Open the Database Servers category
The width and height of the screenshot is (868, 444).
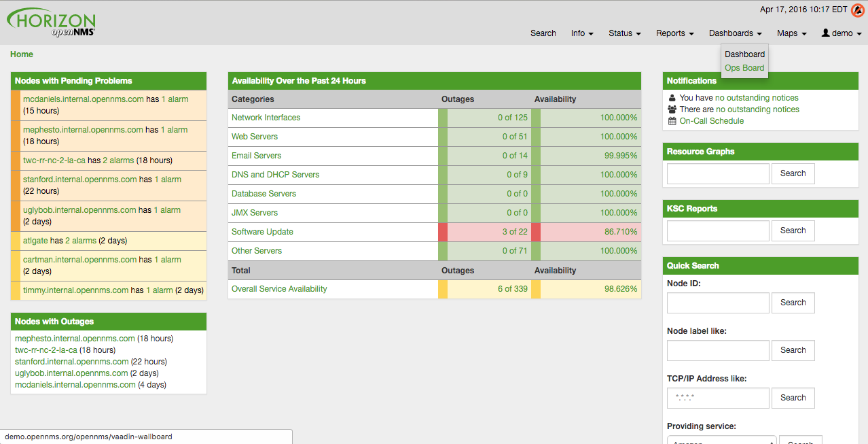click(264, 194)
